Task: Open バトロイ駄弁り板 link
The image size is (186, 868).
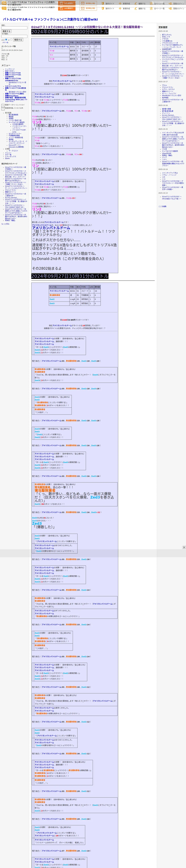Action: point(15,120)
